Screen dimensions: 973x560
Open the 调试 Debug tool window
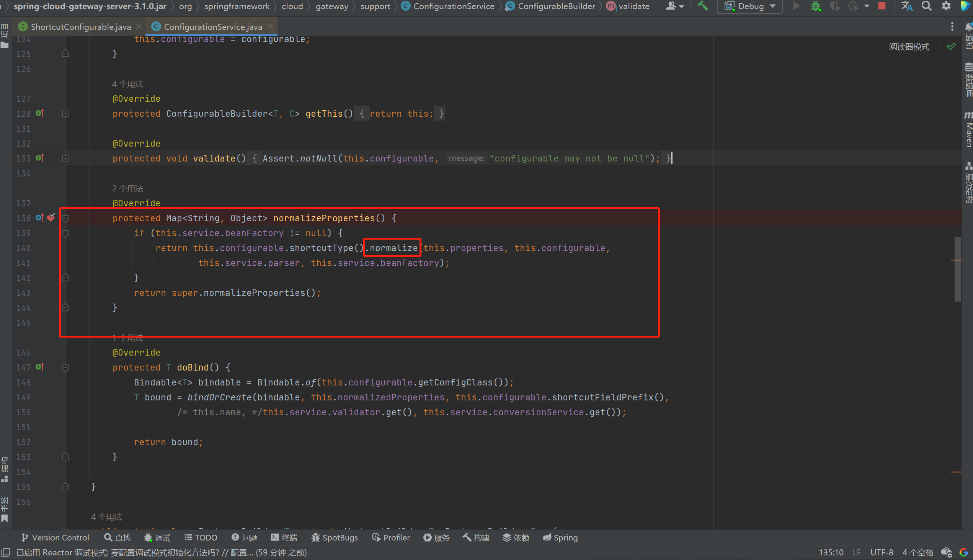(157, 537)
